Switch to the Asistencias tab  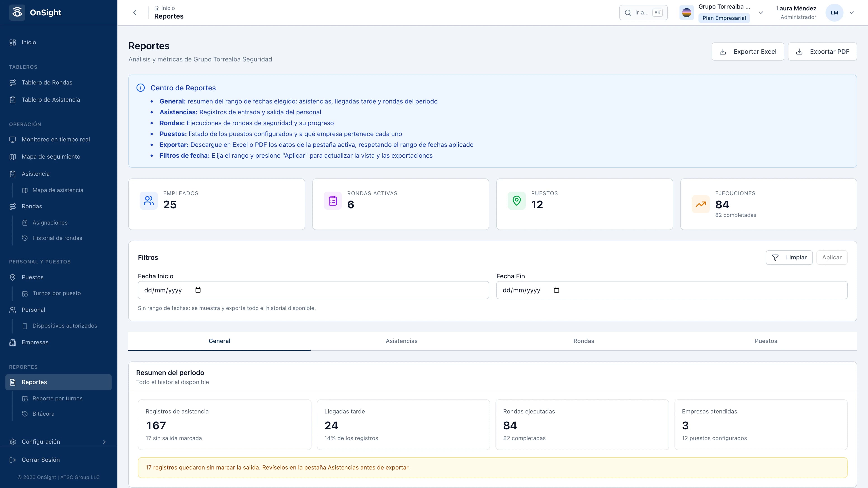pos(402,341)
